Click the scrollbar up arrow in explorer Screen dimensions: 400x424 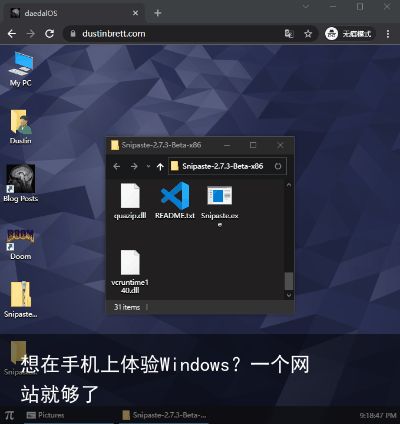289,185
